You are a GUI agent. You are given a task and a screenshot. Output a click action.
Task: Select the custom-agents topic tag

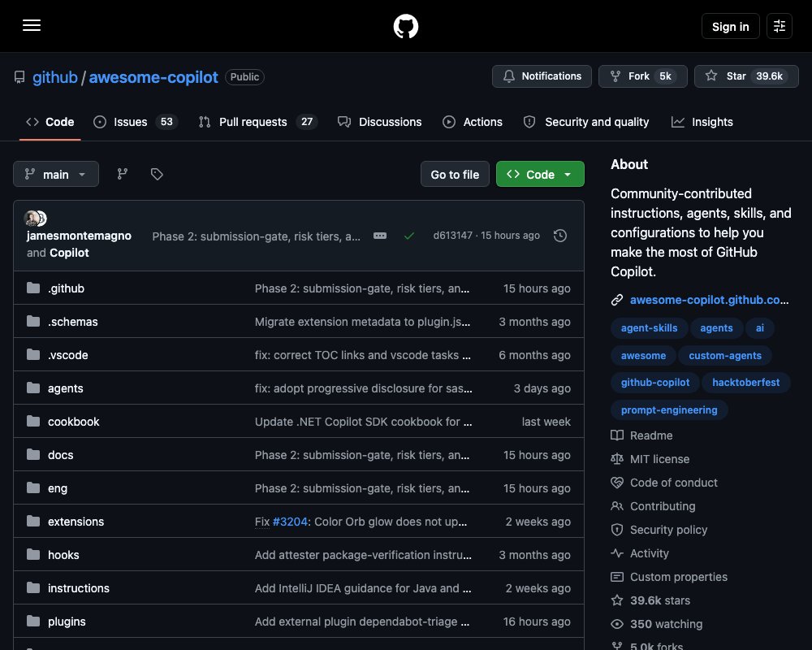[x=725, y=356]
